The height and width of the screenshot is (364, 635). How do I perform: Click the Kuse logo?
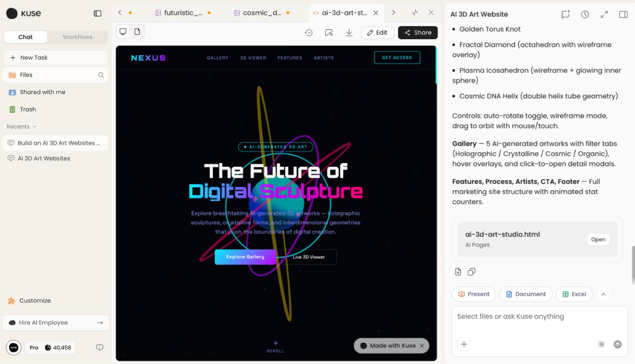pos(24,13)
